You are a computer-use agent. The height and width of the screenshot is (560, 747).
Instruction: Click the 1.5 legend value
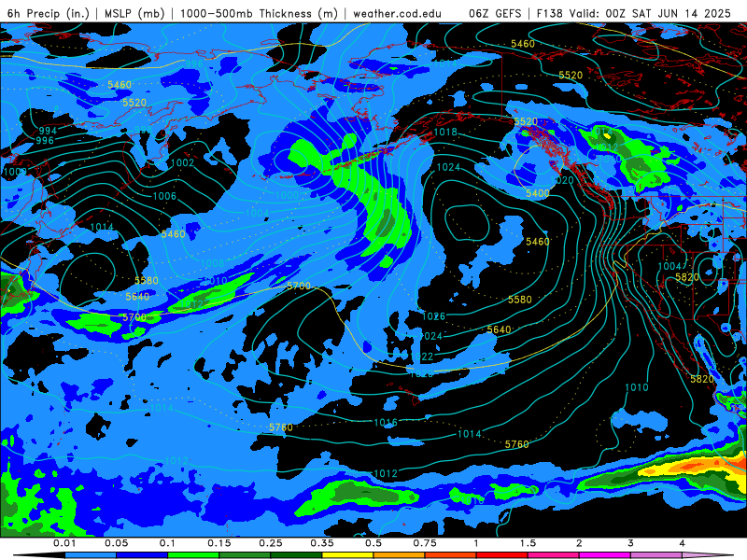(x=528, y=543)
